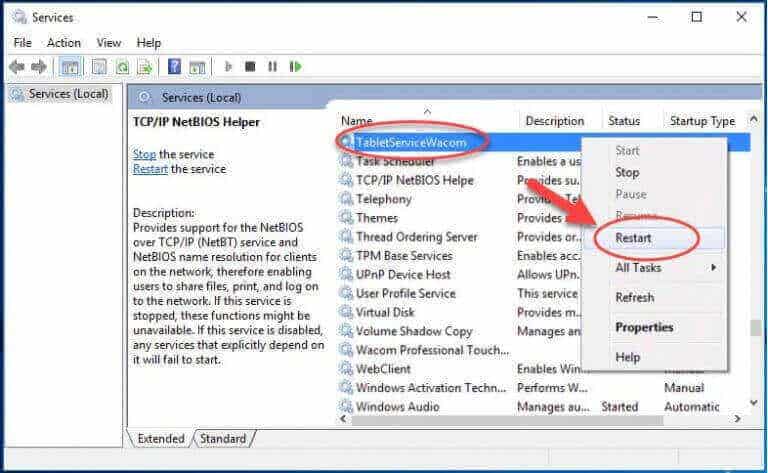
Task: Click the Start Service play icon
Action: point(228,67)
